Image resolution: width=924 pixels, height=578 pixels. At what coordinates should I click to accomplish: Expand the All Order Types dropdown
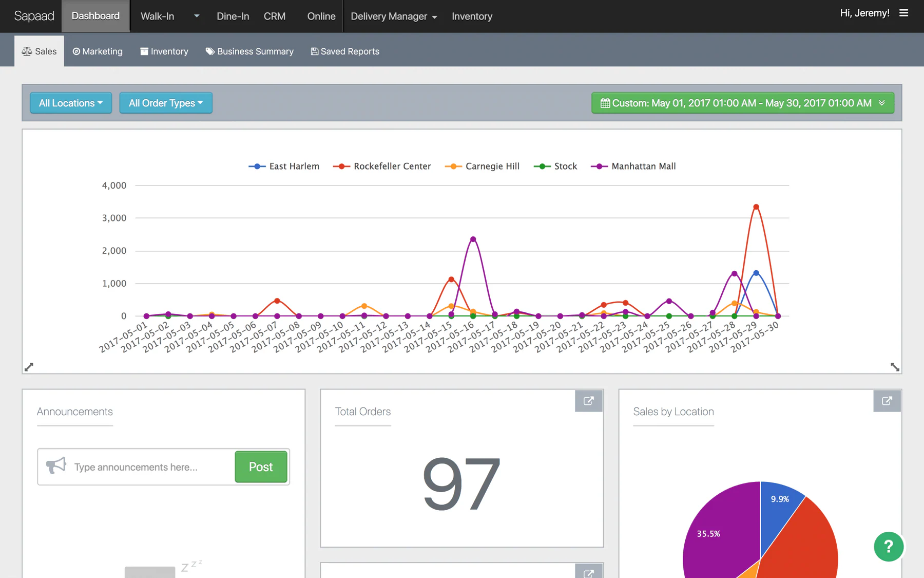(166, 103)
